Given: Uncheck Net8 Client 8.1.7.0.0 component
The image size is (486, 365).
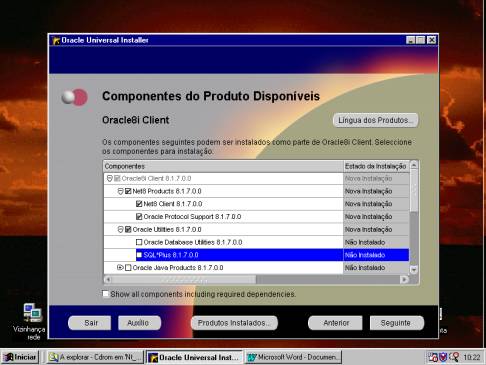Looking at the screenshot, I should [139, 204].
